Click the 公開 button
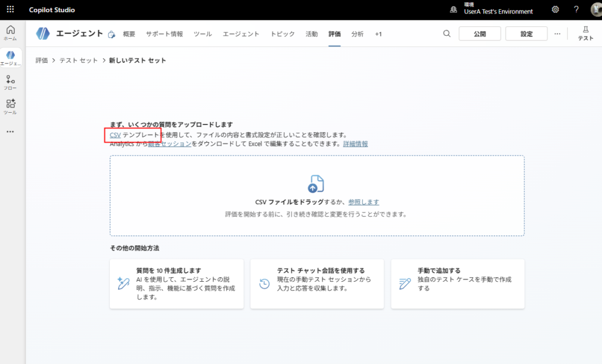 480,34
